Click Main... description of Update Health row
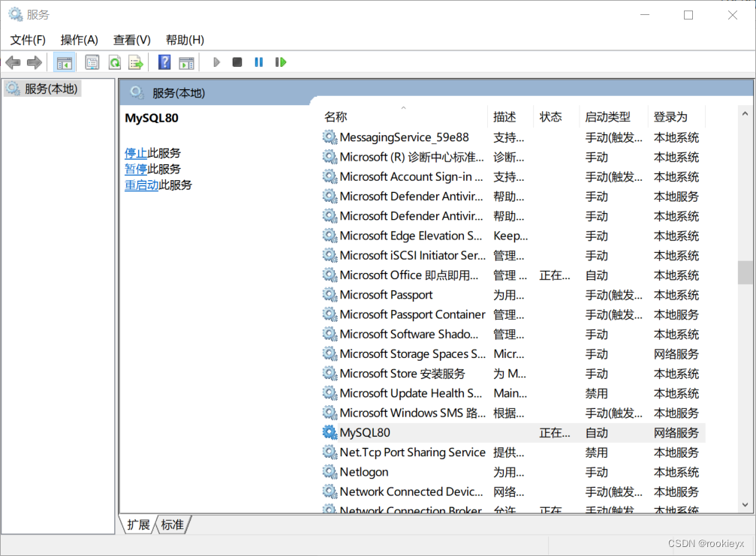Viewport: 756px width, 556px height. [510, 393]
